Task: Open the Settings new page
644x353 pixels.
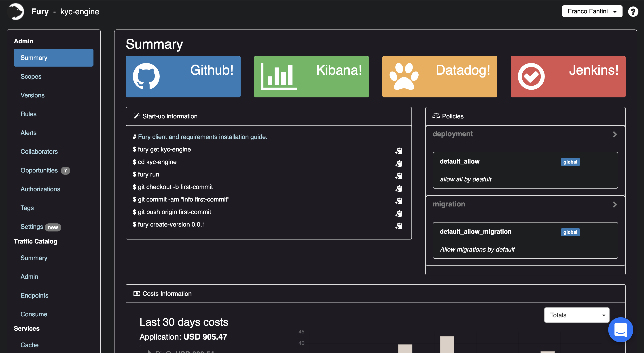Action: 41,227
